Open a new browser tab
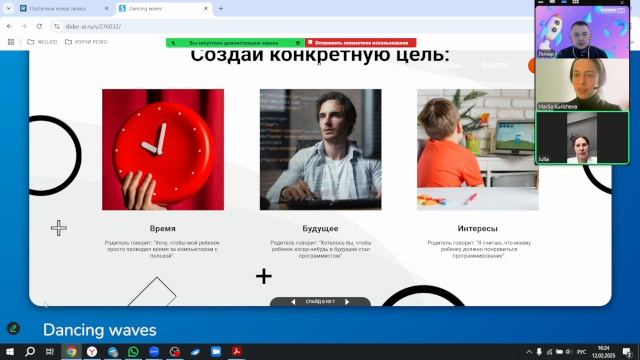 tap(221, 8)
